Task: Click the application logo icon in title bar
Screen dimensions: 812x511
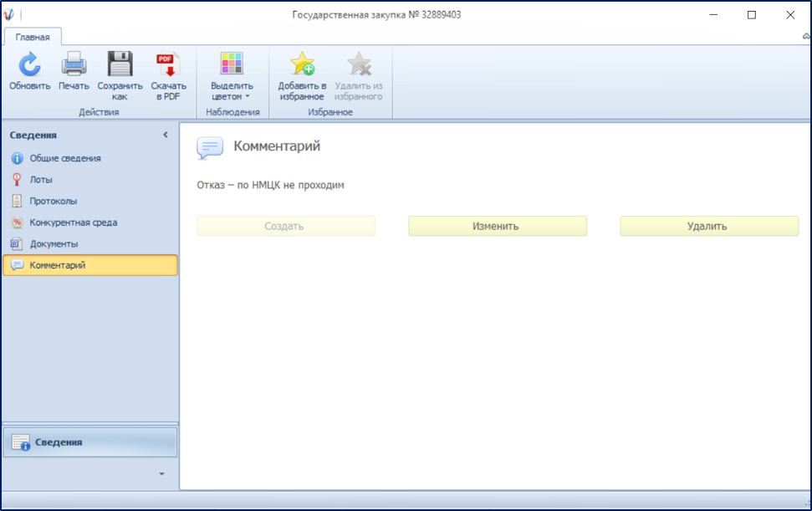Action: [9, 14]
